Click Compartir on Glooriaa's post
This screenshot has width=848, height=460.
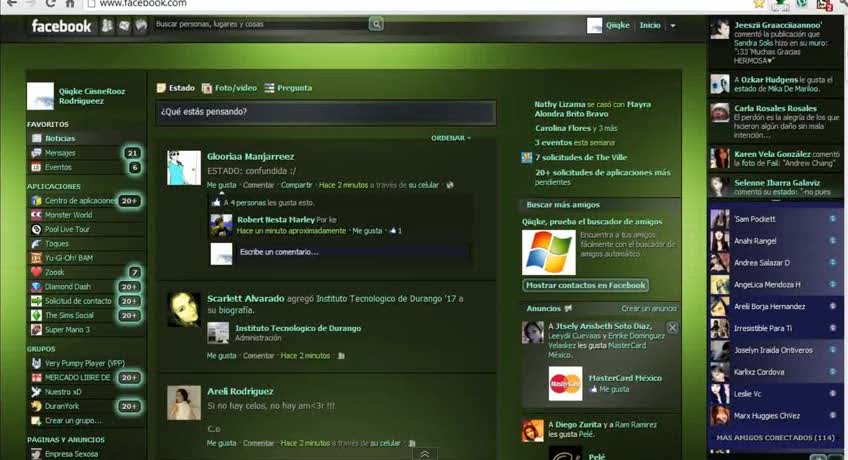coord(296,185)
